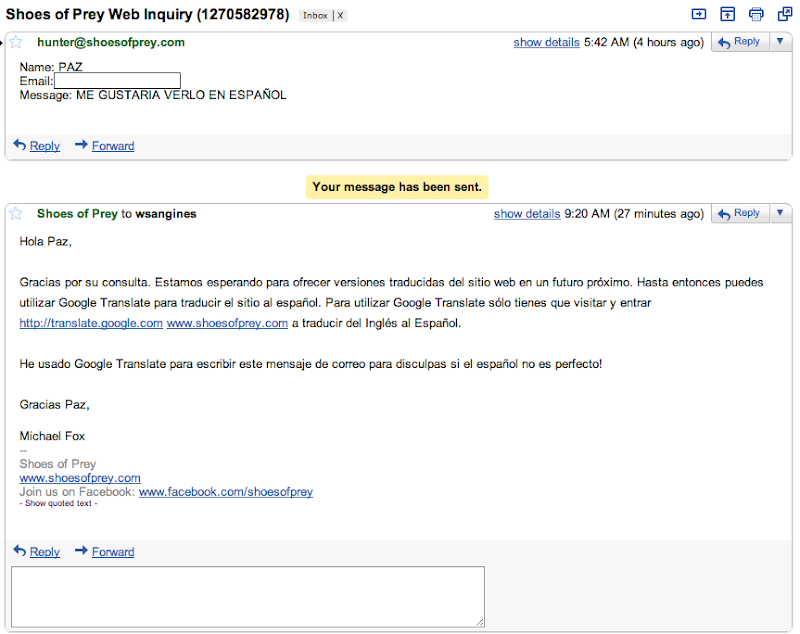Open the www.facebook.com/shoesofprey link

[226, 492]
